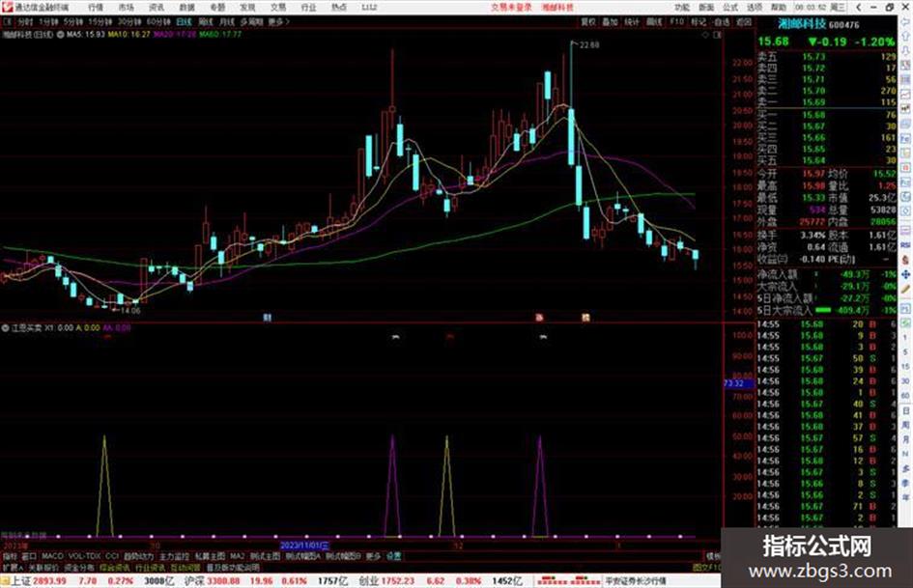
Task: Open the 资讯 menu
Action: (x=157, y=7)
